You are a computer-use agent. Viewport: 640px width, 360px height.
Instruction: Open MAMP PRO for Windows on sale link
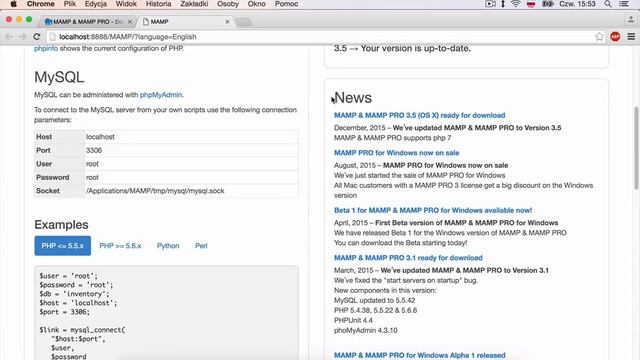396,153
